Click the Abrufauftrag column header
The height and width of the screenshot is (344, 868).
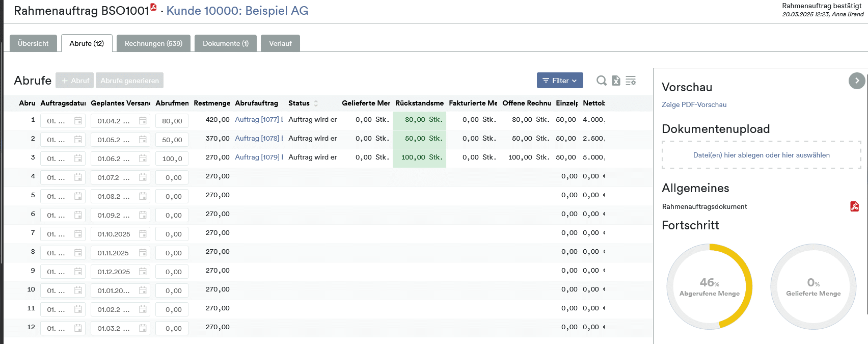pos(257,103)
